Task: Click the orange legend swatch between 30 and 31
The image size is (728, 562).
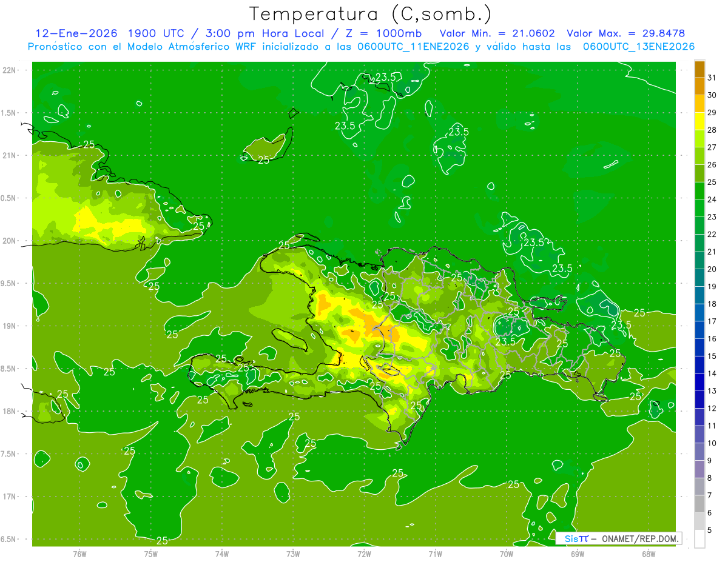Action: click(x=699, y=86)
